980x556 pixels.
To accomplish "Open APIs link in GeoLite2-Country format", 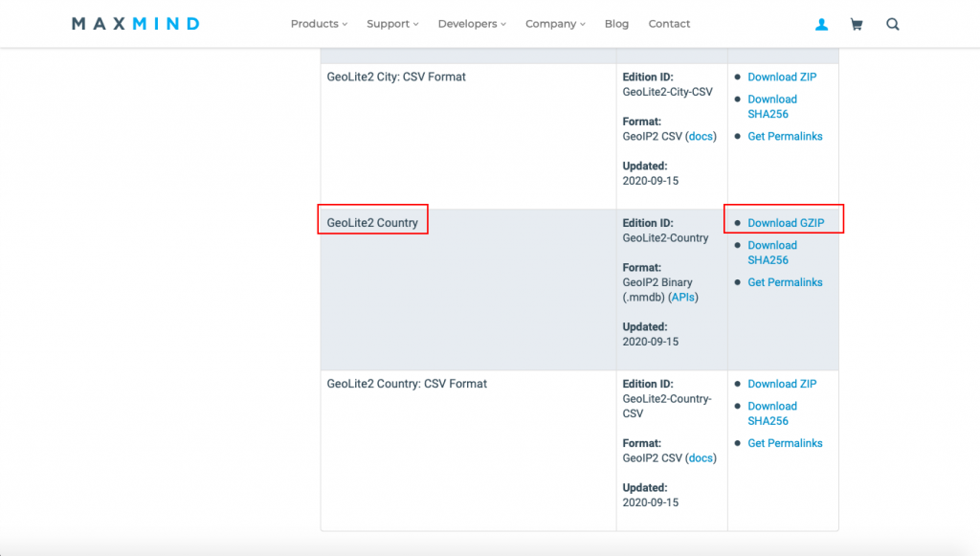I will tap(682, 298).
